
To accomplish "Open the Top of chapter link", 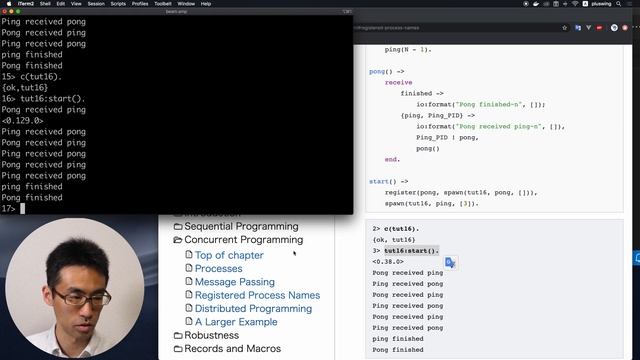I will pos(229,255).
